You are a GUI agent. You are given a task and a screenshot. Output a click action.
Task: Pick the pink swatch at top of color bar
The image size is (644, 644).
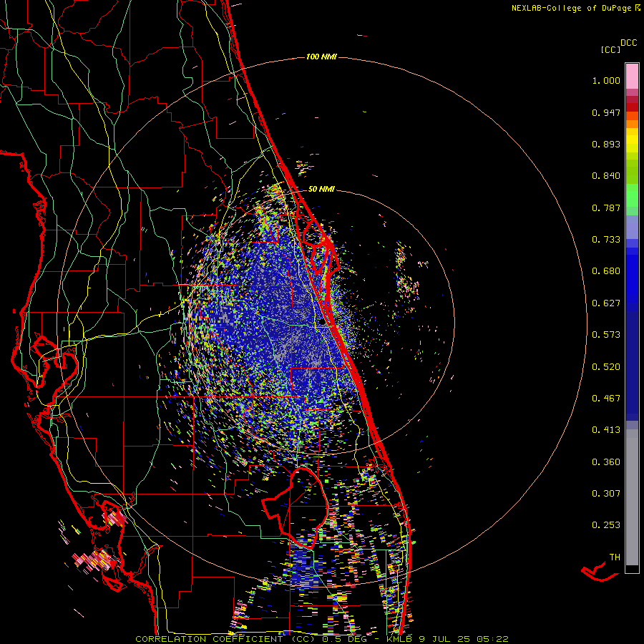coord(632,76)
